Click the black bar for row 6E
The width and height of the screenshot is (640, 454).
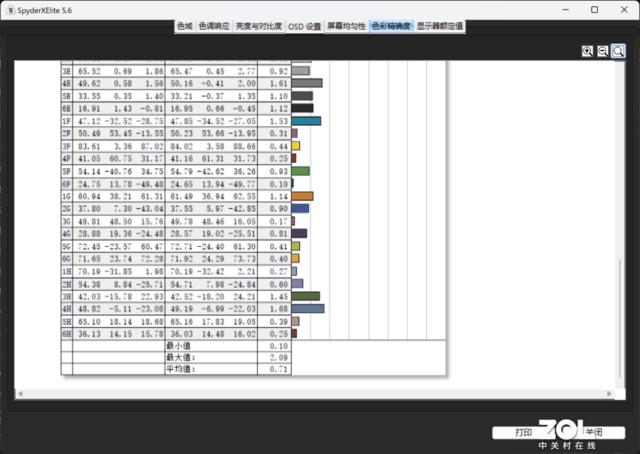302,108
